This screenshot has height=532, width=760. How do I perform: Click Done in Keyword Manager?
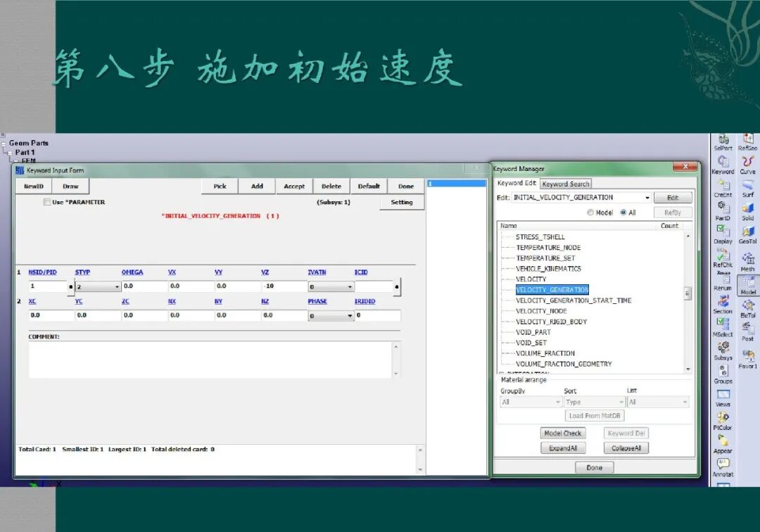pos(594,467)
